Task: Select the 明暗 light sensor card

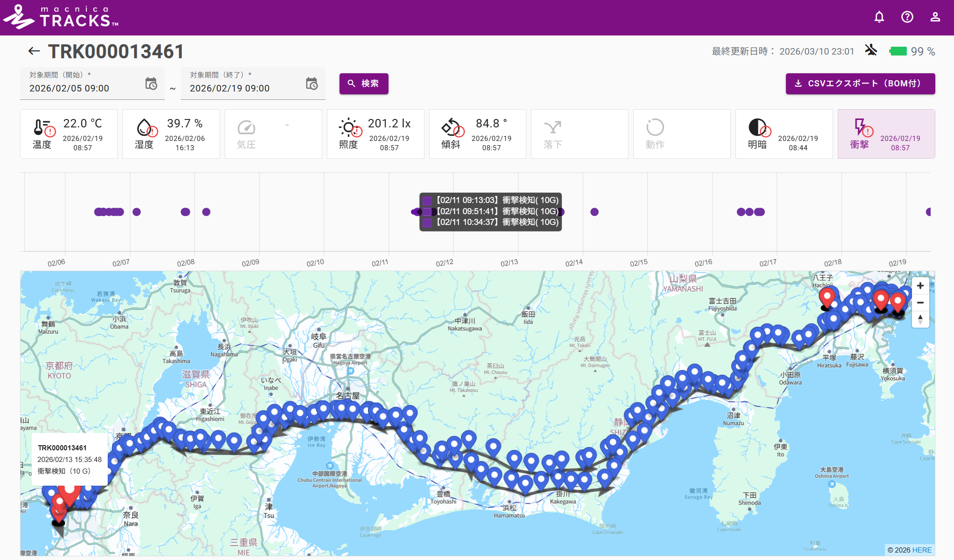Action: [784, 133]
